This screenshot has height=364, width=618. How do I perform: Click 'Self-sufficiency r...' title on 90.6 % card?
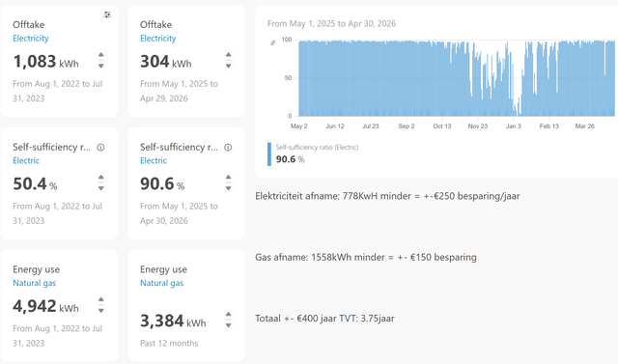179,147
